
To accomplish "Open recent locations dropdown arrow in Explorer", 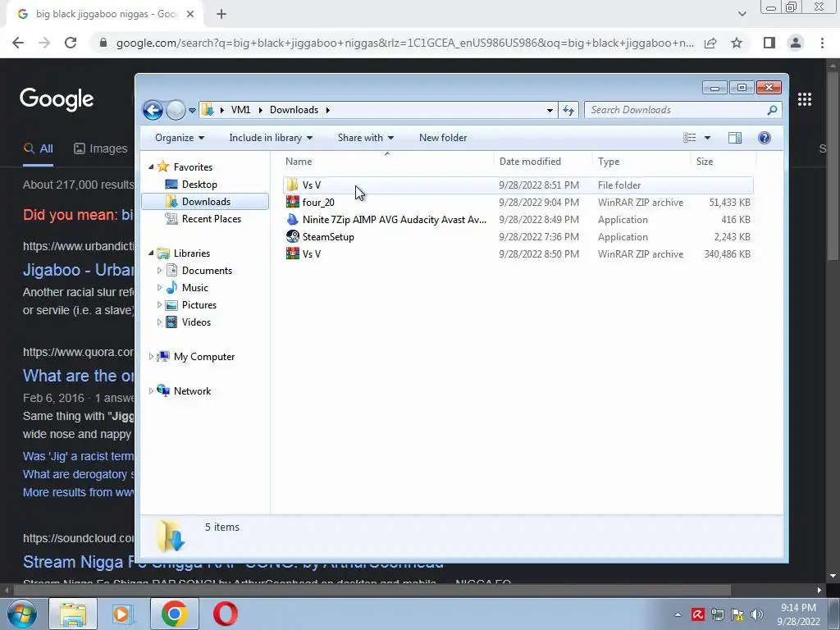I will click(192, 111).
